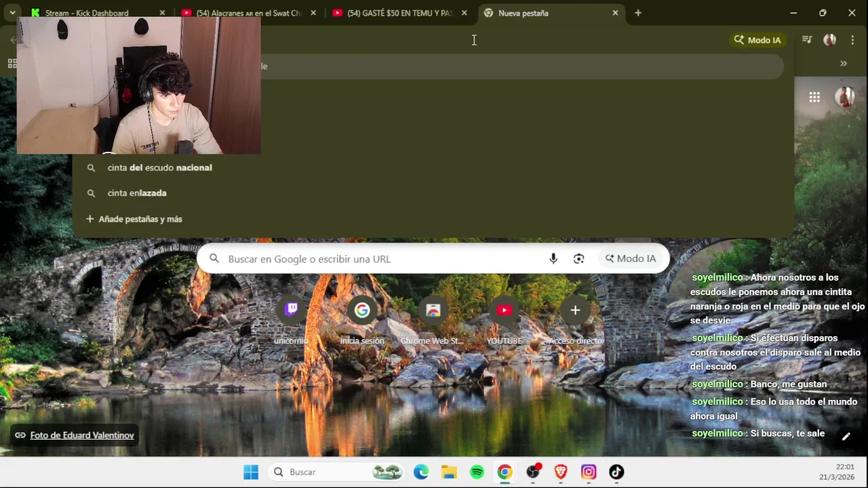Add a shortcut with the plus tile
Viewport: 868px width, 488px height.
[575, 320]
